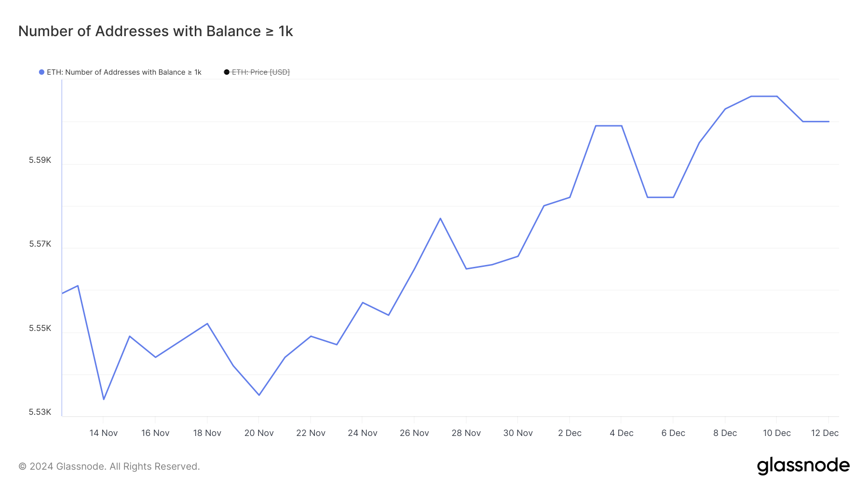868x488 pixels.
Task: Toggle ETH: Number of Addresses legend label
Action: point(124,72)
